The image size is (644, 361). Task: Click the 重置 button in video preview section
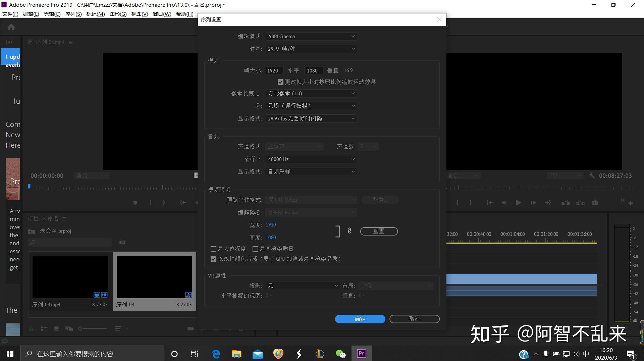tap(379, 231)
